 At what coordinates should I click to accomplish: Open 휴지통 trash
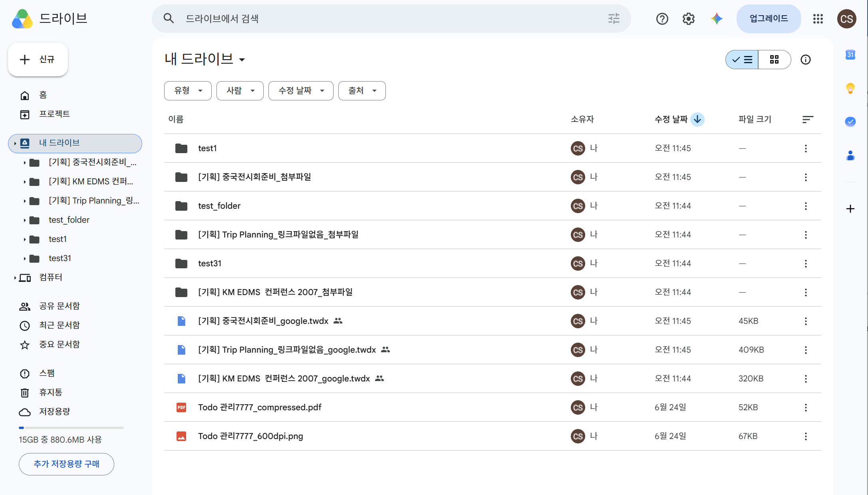point(75,393)
